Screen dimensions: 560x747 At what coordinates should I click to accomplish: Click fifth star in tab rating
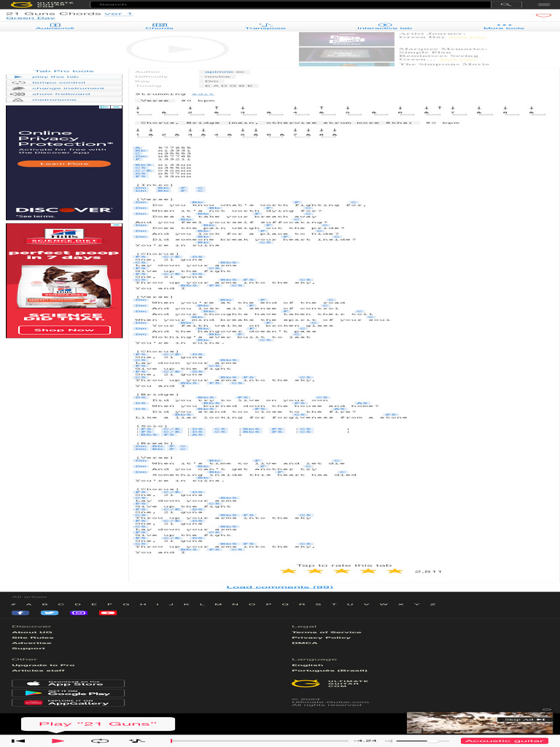coord(394,570)
